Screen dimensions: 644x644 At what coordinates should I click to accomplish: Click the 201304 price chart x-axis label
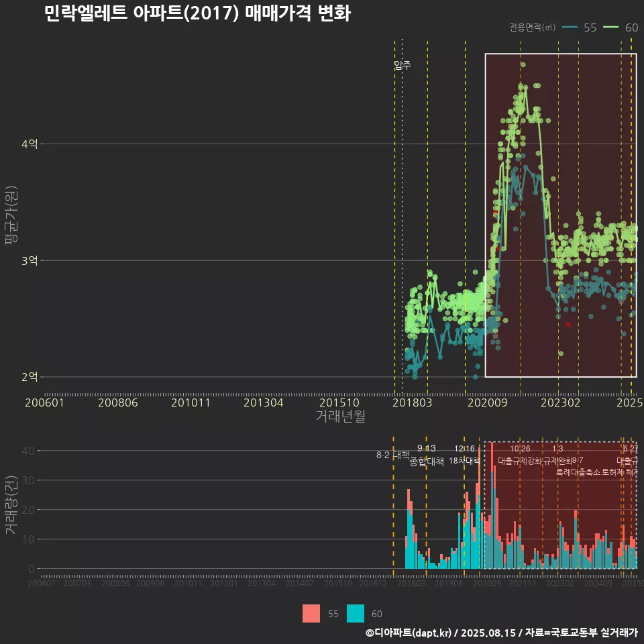[264, 402]
